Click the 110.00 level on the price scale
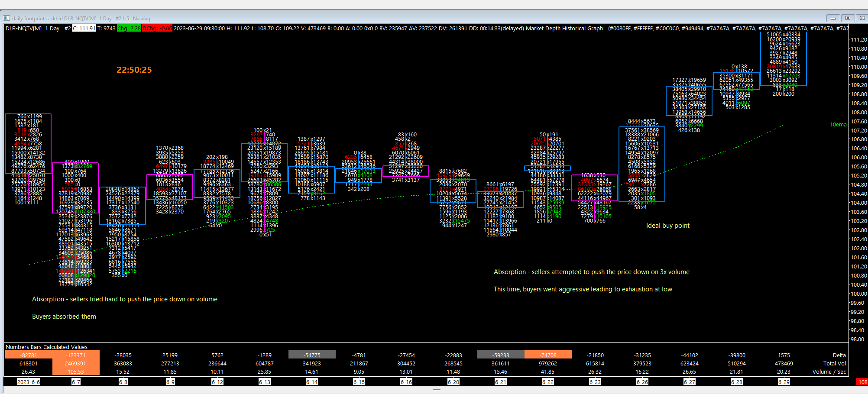 coord(859,67)
